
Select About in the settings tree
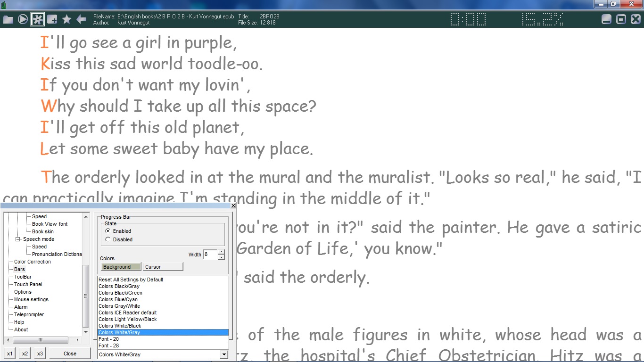[21, 329]
